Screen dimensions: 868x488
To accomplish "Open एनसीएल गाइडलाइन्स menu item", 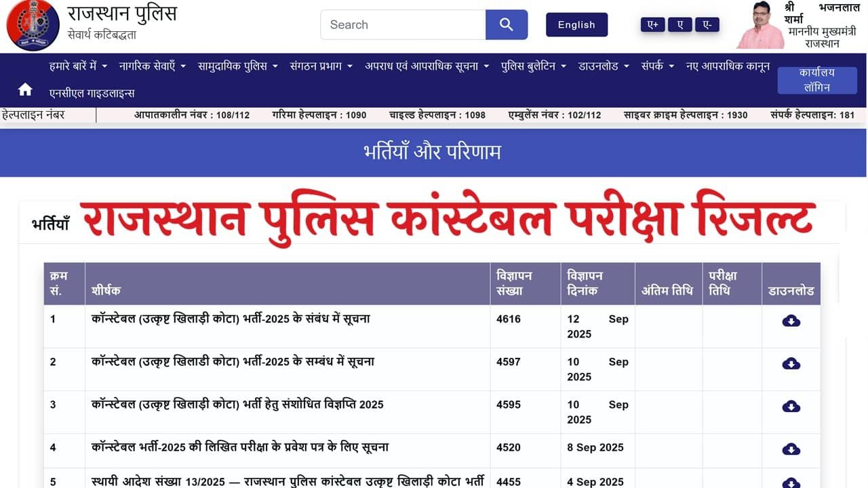I will [92, 93].
